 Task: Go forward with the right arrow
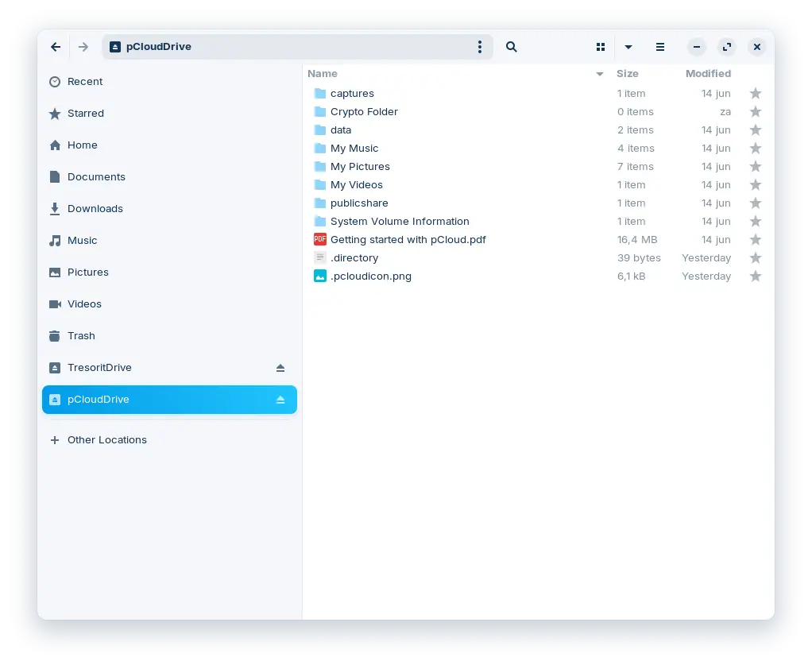tap(83, 47)
